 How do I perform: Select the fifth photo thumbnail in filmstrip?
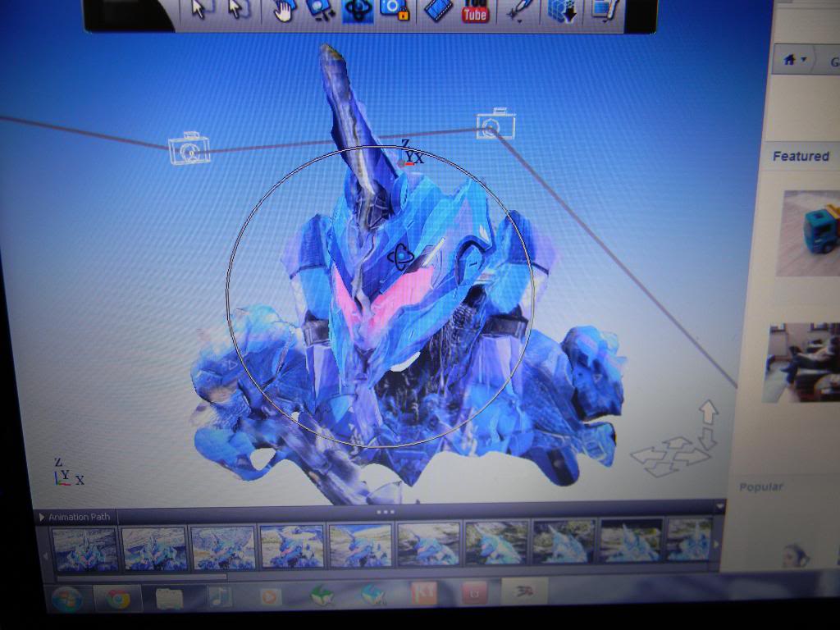point(360,545)
